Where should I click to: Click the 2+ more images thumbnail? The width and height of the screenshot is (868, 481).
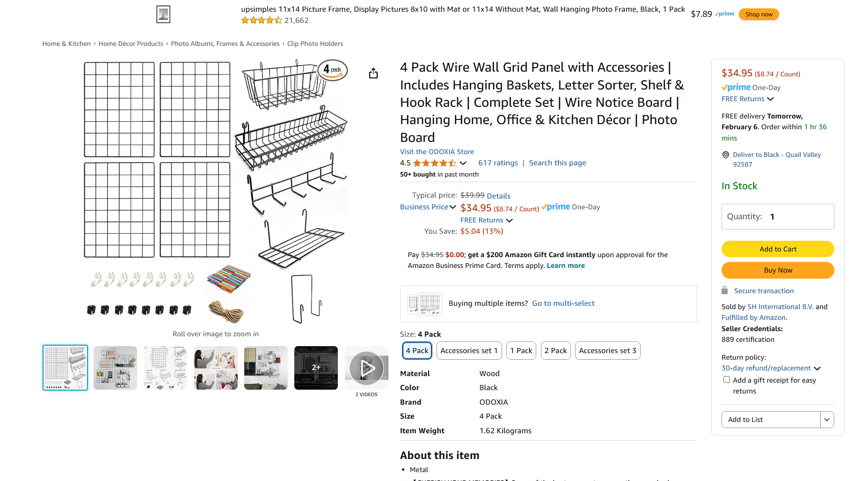316,368
